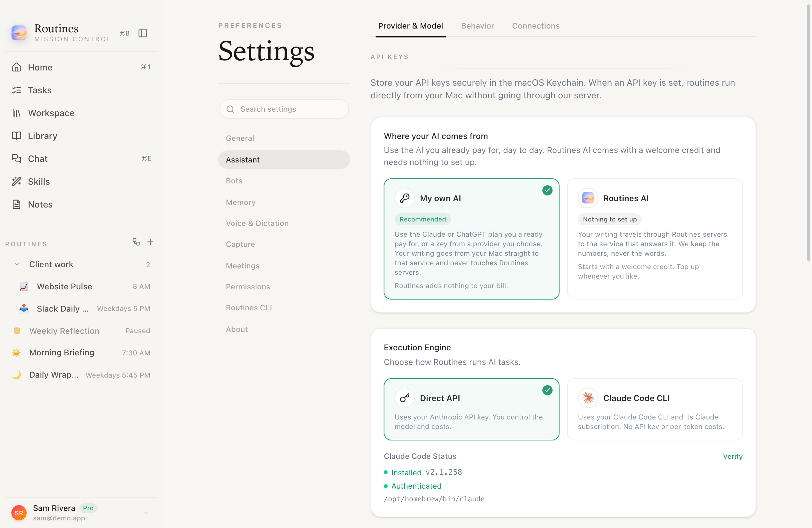Click the green checkmark on Direct API
This screenshot has height=528, width=812.
[x=547, y=391]
